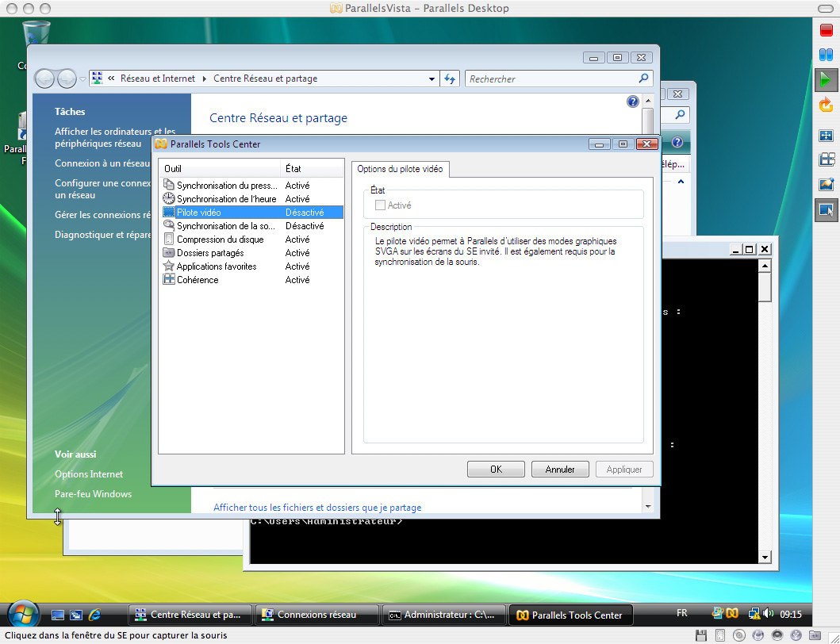
Task: Select Cohérence row in tools list
Action: (x=251, y=280)
